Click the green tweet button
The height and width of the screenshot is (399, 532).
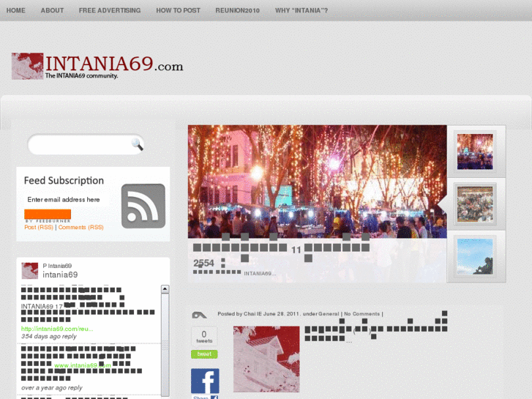pyautogui.click(x=204, y=354)
